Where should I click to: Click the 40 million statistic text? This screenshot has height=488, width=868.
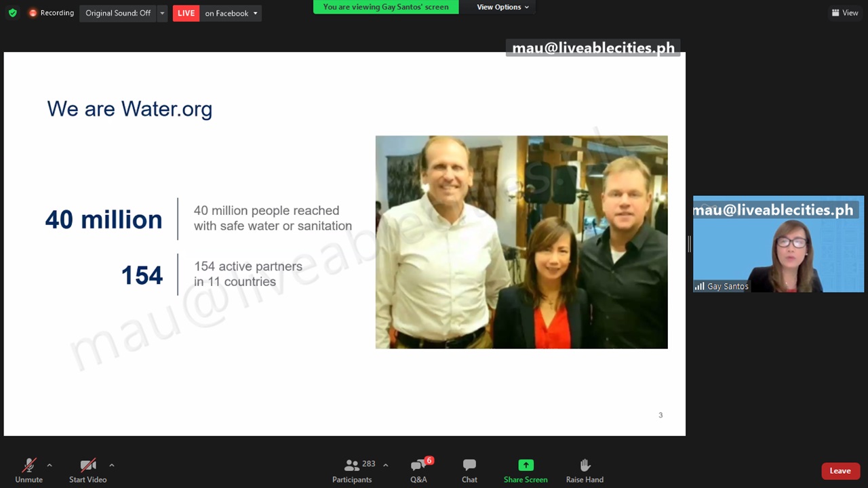(104, 220)
